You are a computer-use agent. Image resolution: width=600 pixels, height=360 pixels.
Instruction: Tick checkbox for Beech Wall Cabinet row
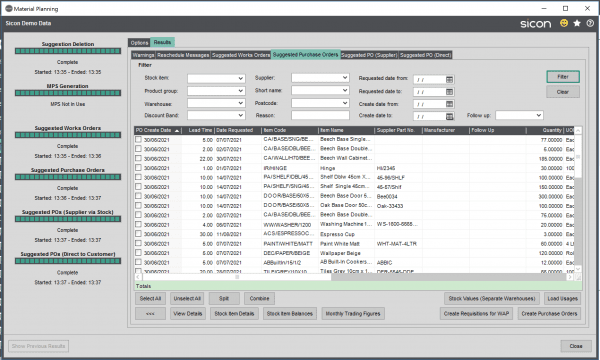click(x=138, y=158)
